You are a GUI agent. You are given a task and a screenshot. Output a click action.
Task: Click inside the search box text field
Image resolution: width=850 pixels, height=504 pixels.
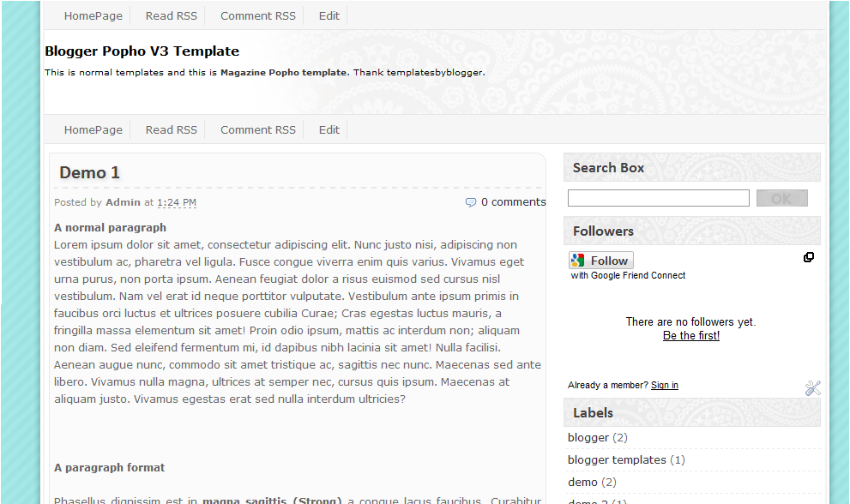point(658,197)
